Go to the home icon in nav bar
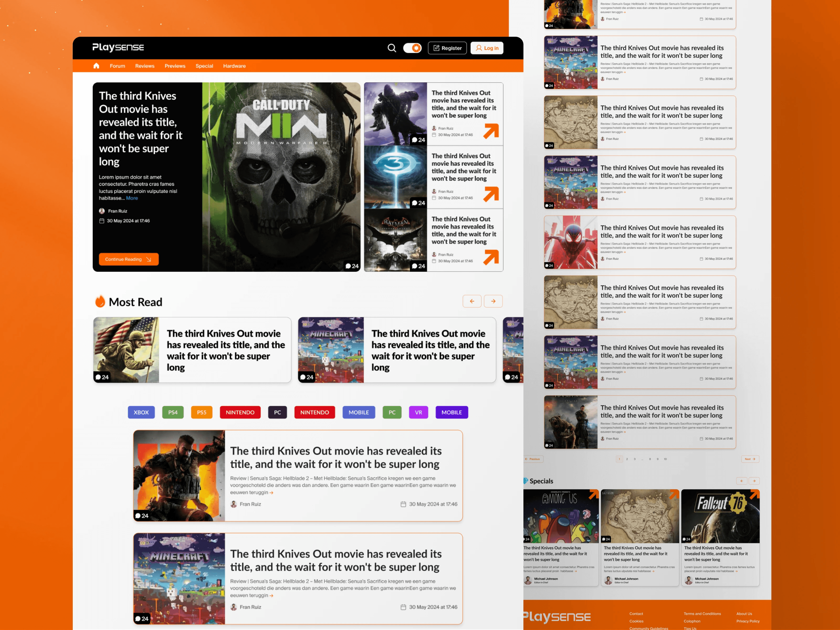Screen dimensions: 840x630 tap(96, 66)
